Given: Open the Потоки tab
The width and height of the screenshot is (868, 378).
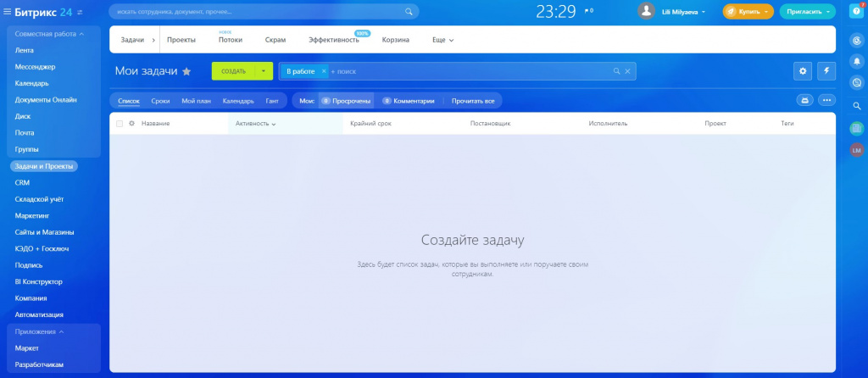Looking at the screenshot, I should coord(231,40).
